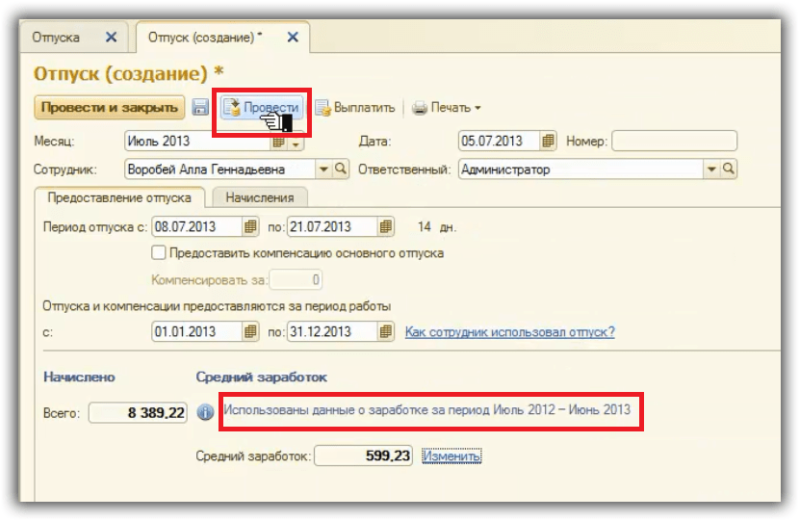Click the floppy disk save icon

[200, 107]
